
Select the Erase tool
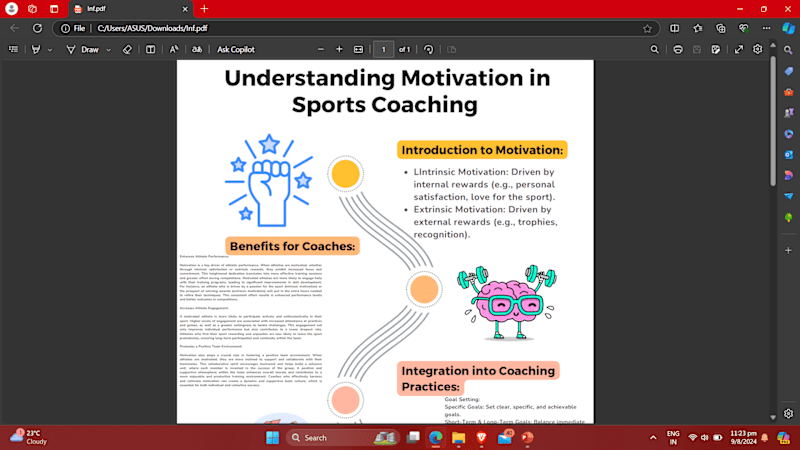coord(127,49)
